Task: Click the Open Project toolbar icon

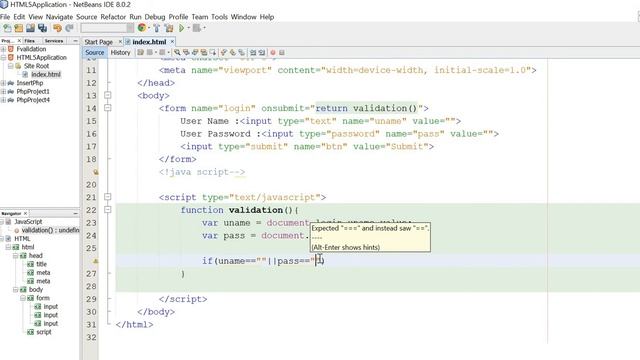Action: coord(31,28)
